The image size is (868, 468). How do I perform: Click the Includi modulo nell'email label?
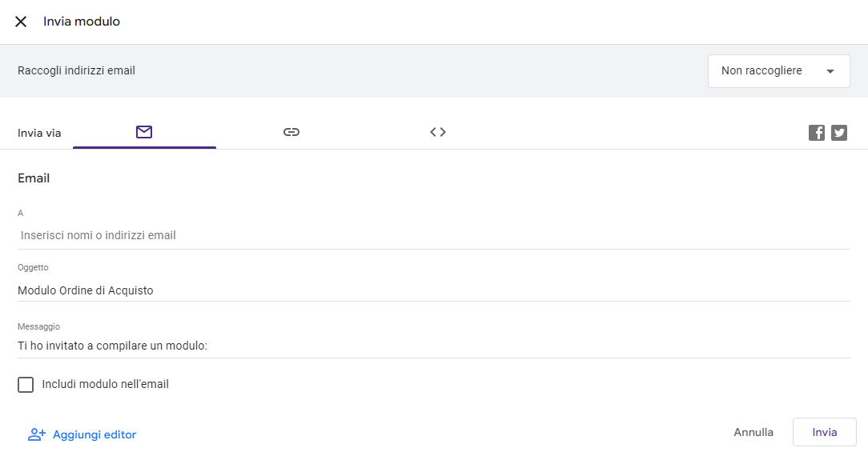[x=105, y=384]
